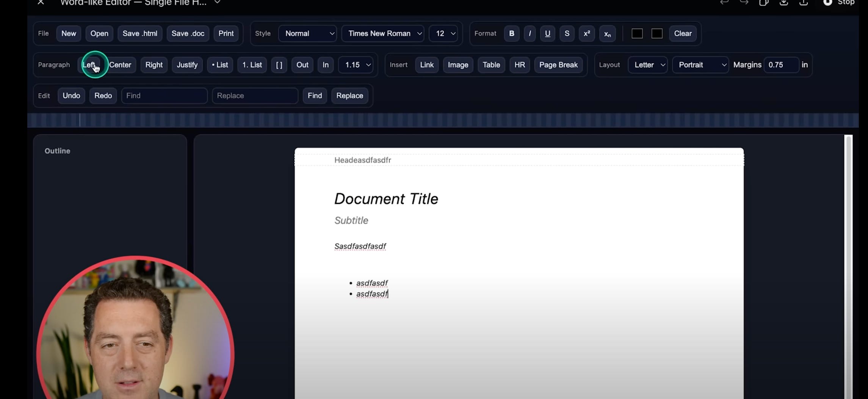Apply subscript formatting
Viewport: 868px width, 399px height.
[607, 33]
